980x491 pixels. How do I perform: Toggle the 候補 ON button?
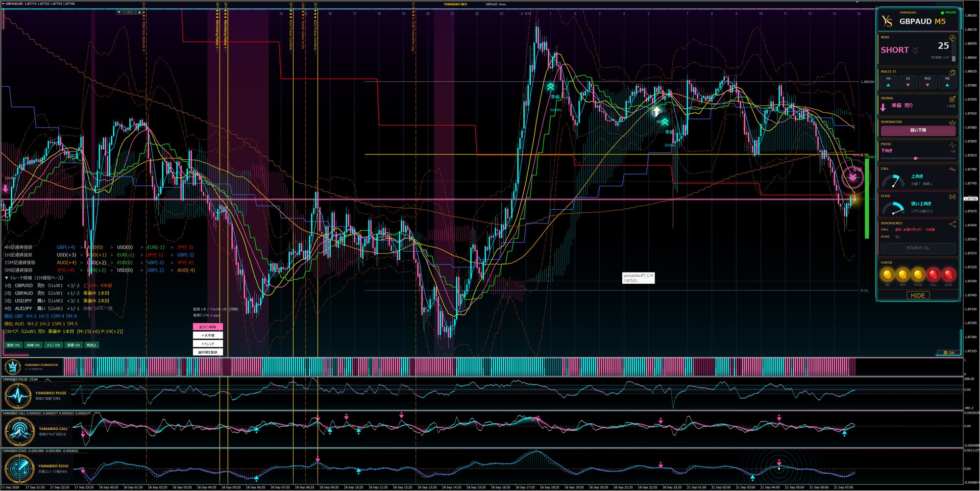pos(33,345)
